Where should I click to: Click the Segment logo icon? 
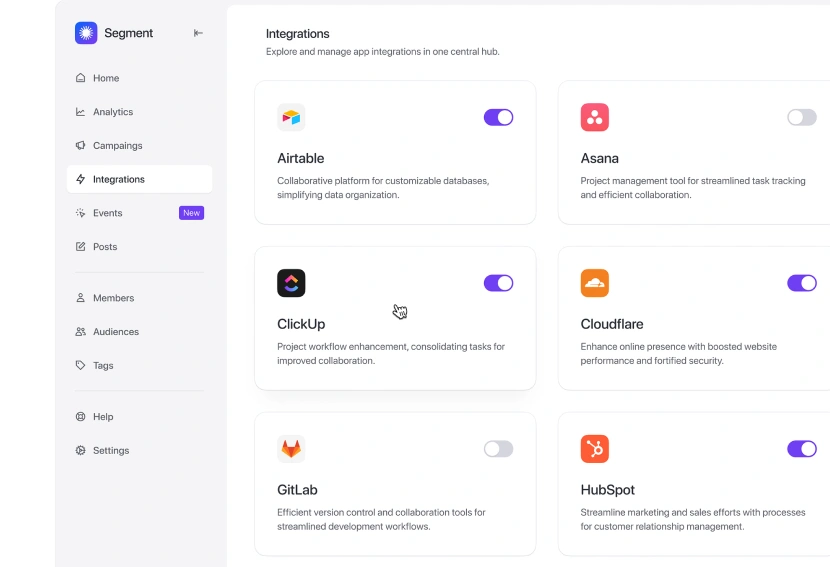[86, 33]
